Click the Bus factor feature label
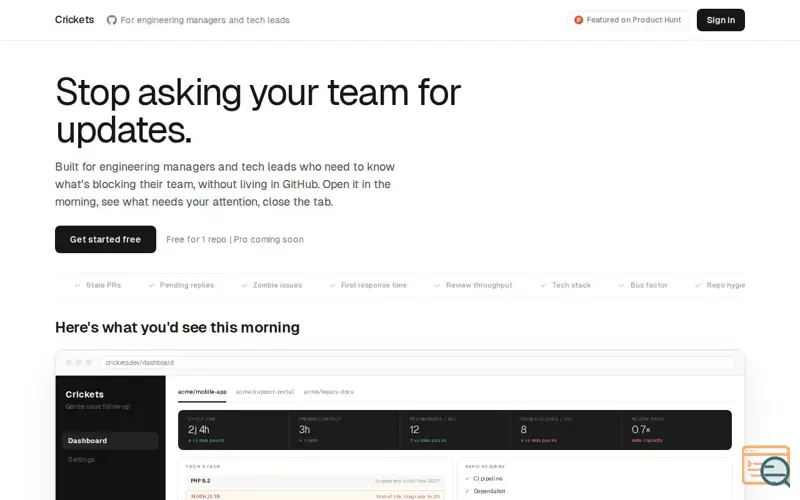This screenshot has height=500, width=800. [x=649, y=285]
